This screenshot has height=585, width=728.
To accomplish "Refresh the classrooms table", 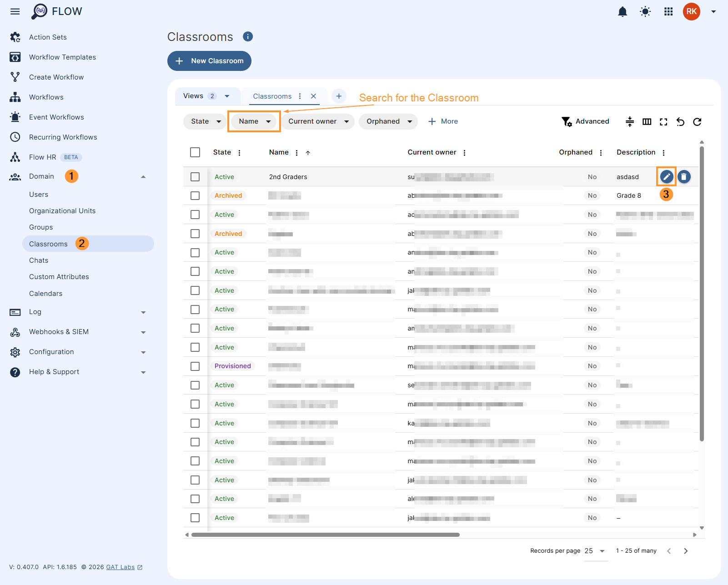I will tap(697, 122).
